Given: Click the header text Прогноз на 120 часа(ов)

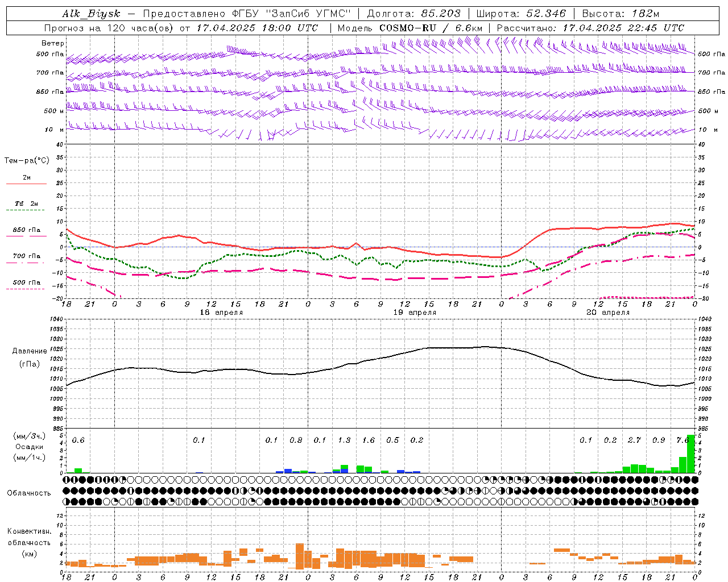Looking at the screenshot, I should click(x=109, y=28).
